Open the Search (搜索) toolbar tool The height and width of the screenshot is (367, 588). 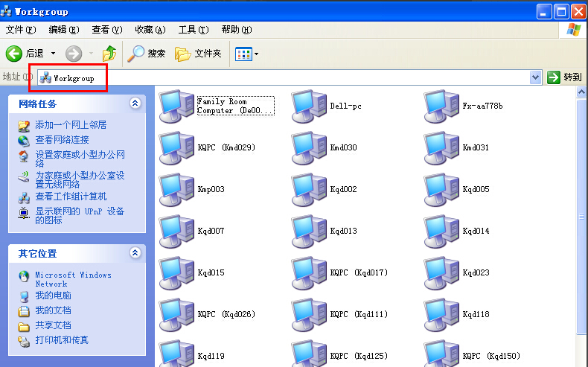click(x=136, y=54)
